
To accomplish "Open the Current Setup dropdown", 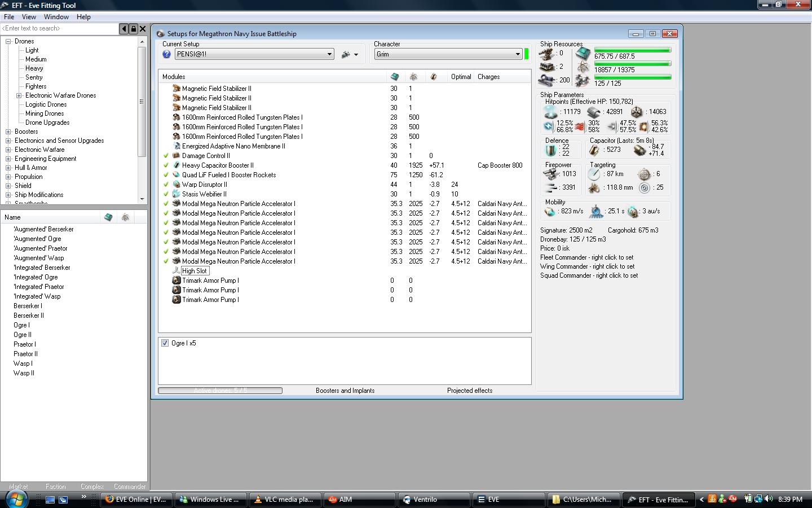I will click(254, 54).
